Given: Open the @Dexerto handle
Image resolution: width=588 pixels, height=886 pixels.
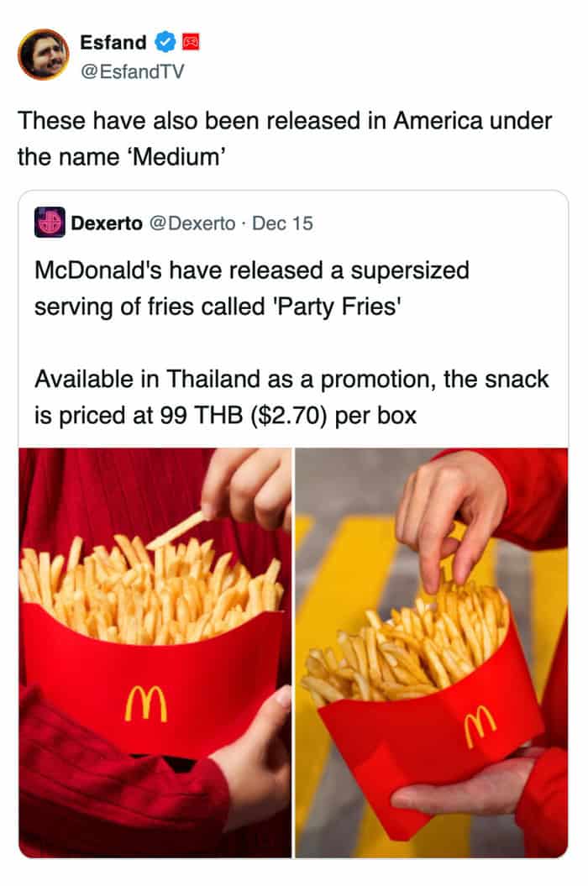Looking at the screenshot, I should [192, 223].
